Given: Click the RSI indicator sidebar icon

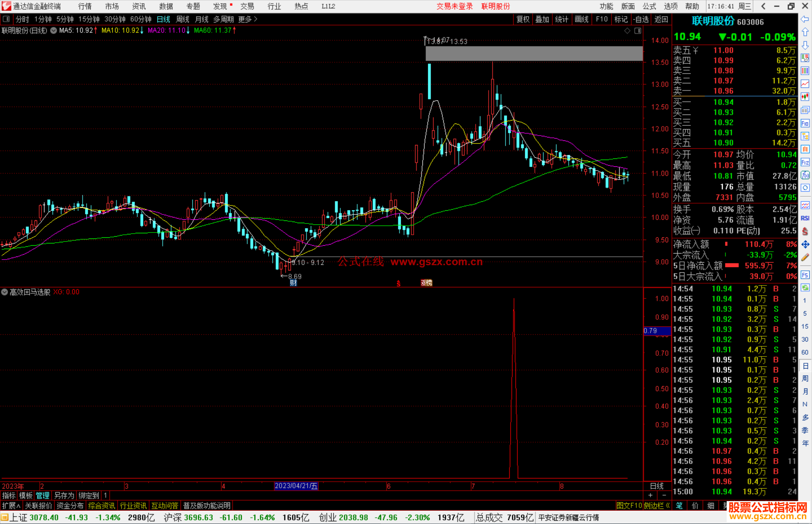Looking at the screenshot, I should pos(805,218).
